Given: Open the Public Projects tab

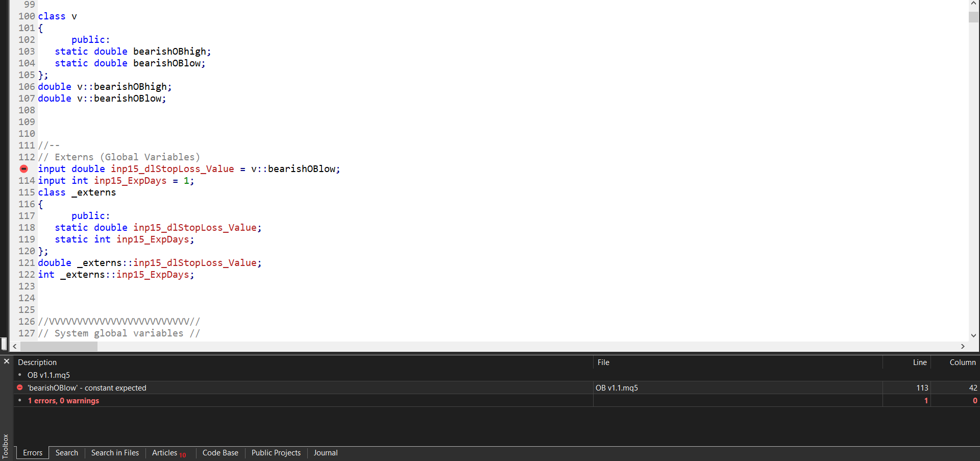Looking at the screenshot, I should pyautogui.click(x=276, y=453).
